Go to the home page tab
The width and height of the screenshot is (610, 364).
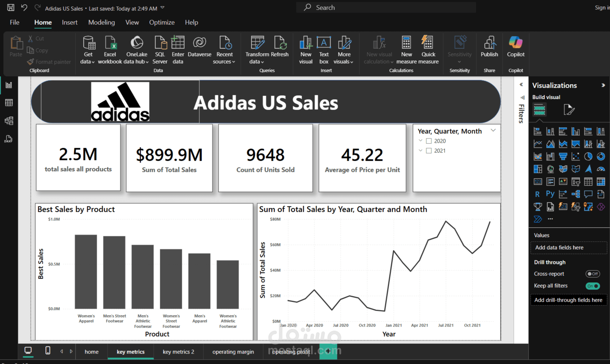click(91, 352)
